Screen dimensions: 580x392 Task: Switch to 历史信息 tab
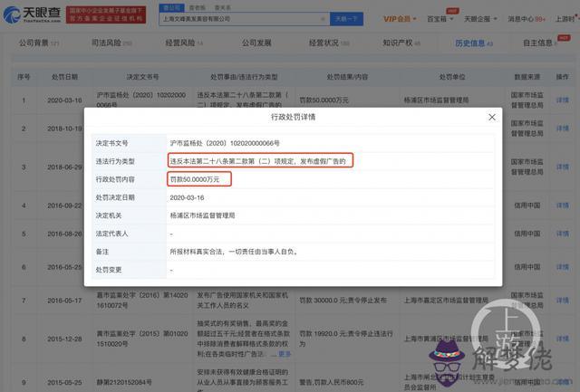click(x=473, y=43)
